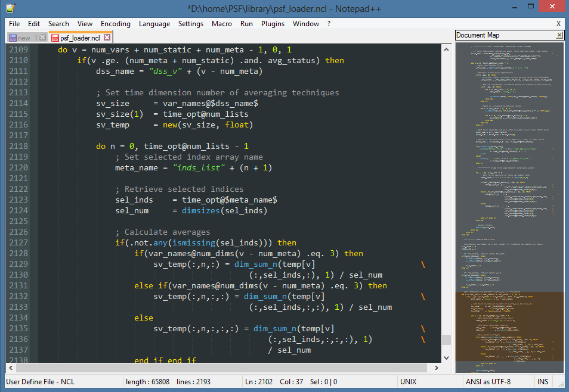Click the vertical scrollbar thumb in the editor
Screen dimensions: 569x392
point(446,340)
